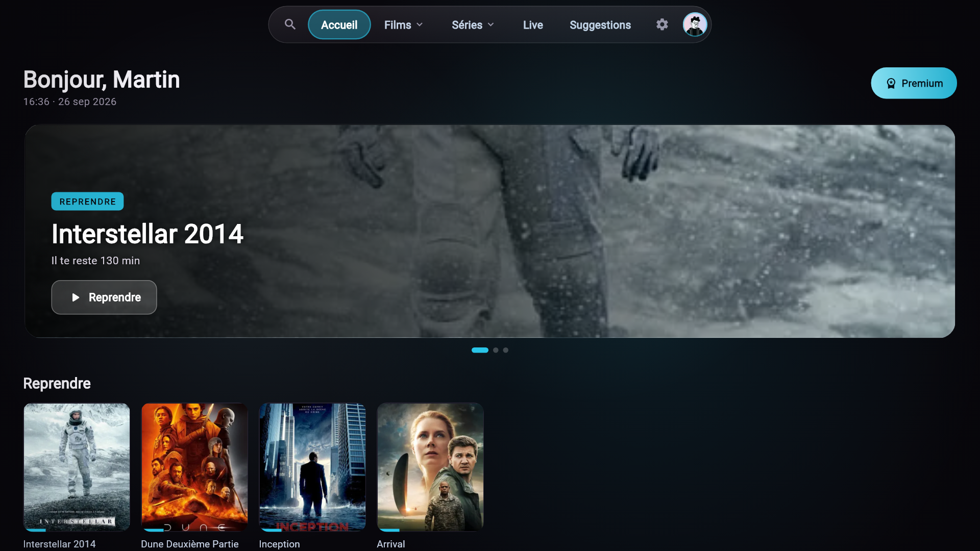Click the 'Inception' caption below poster
Screen dimensions: 980x551
click(x=279, y=544)
